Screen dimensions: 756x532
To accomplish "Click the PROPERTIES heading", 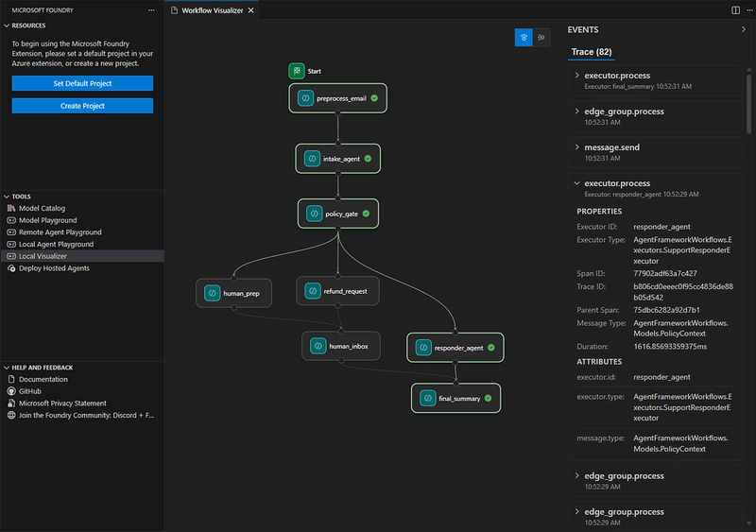I will [599, 212].
